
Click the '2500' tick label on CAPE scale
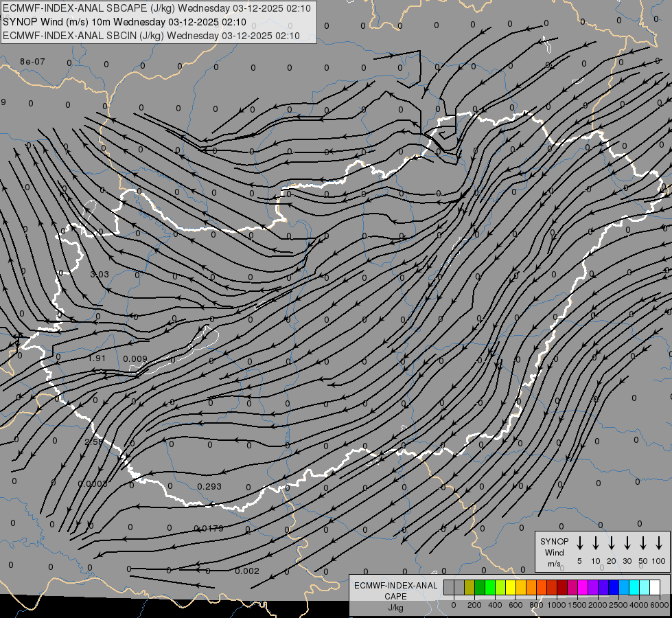point(618,605)
